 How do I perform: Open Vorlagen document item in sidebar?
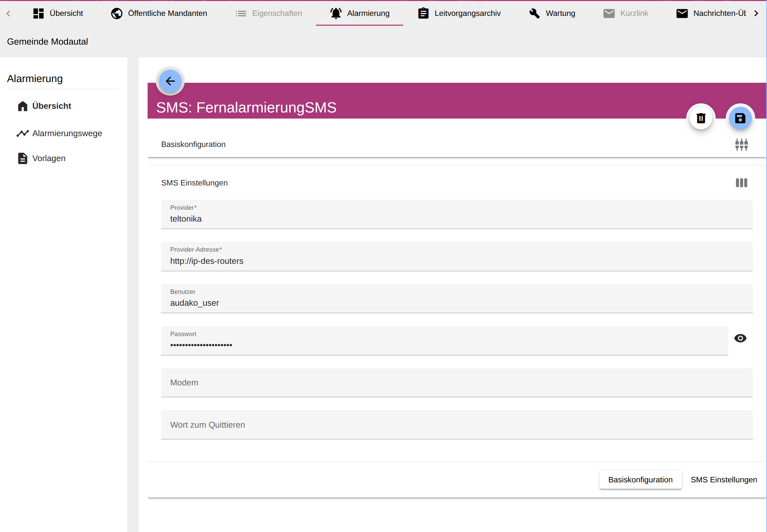click(x=49, y=158)
